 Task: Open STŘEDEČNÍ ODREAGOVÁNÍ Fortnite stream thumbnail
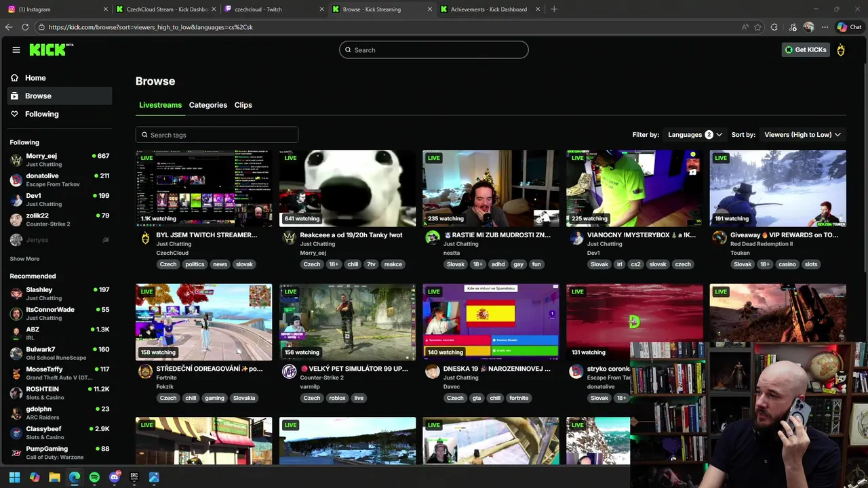point(203,322)
